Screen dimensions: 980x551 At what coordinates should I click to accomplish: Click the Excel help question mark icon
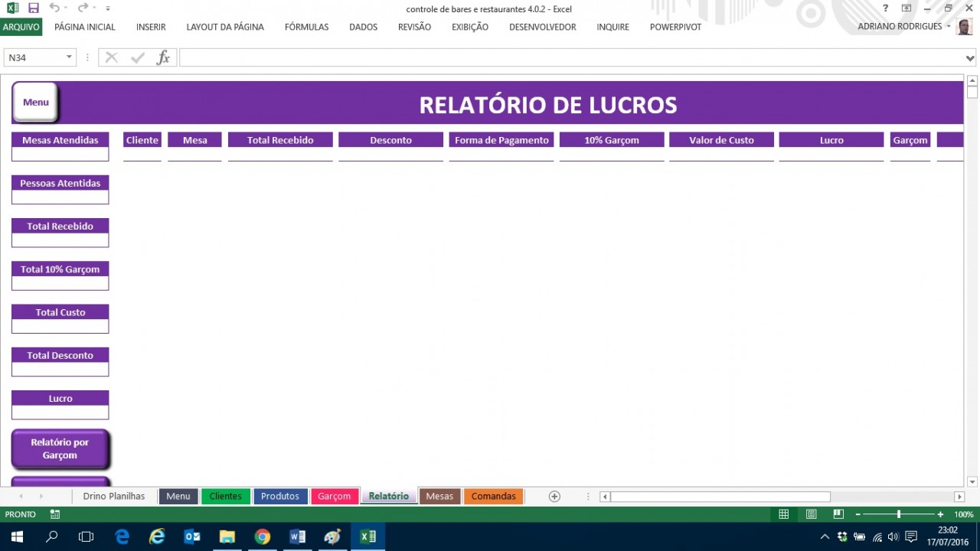(x=886, y=8)
